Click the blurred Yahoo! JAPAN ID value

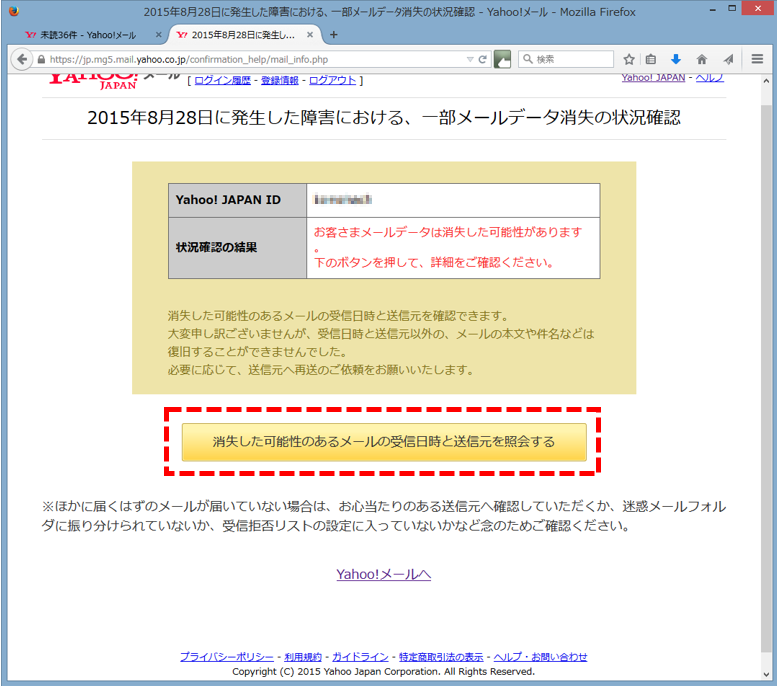[x=343, y=200]
